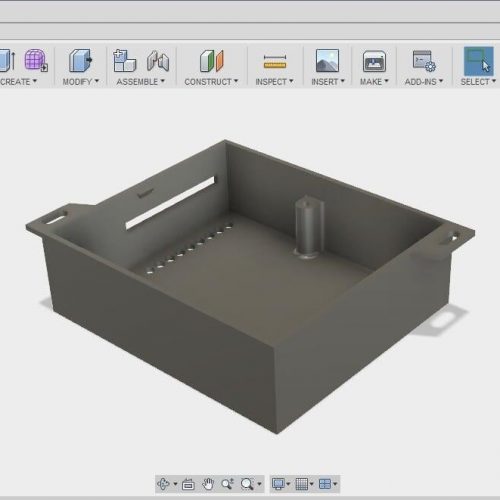Expand the display settings dropdown arrow
Screen dimensions: 500x500
pyautogui.click(x=288, y=484)
